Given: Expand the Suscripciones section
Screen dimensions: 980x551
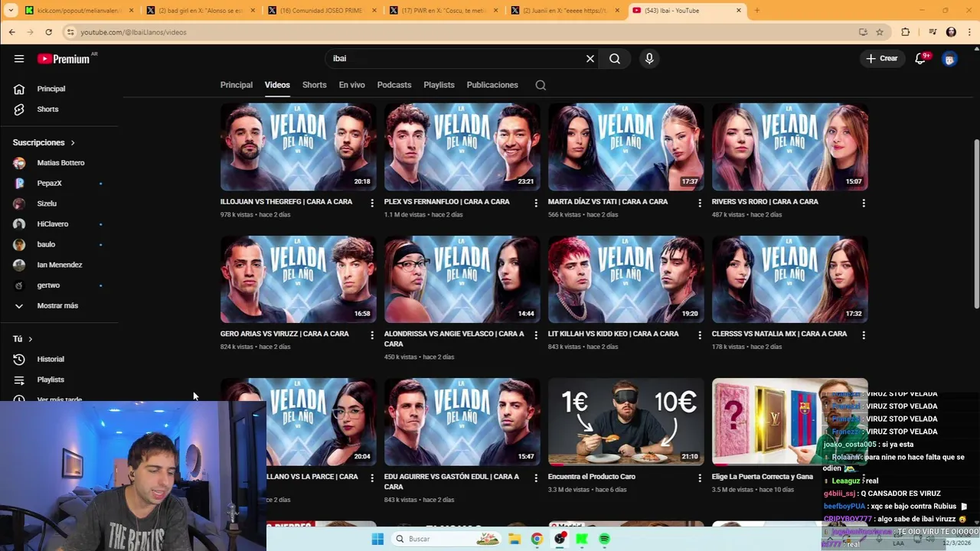Looking at the screenshot, I should coord(44,142).
